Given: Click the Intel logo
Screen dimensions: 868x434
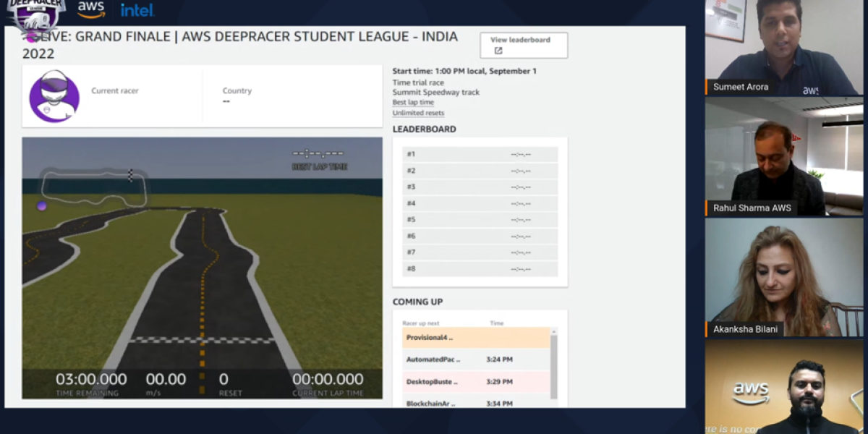Looking at the screenshot, I should [136, 10].
